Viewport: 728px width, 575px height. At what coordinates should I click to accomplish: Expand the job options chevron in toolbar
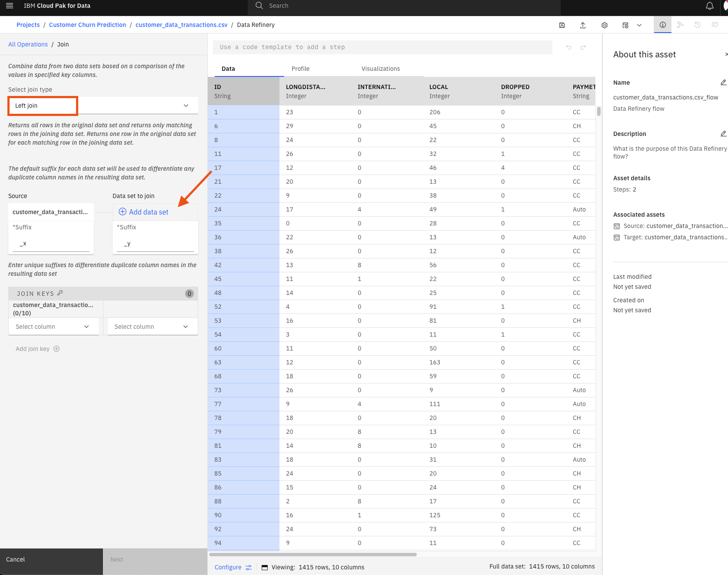pos(639,25)
